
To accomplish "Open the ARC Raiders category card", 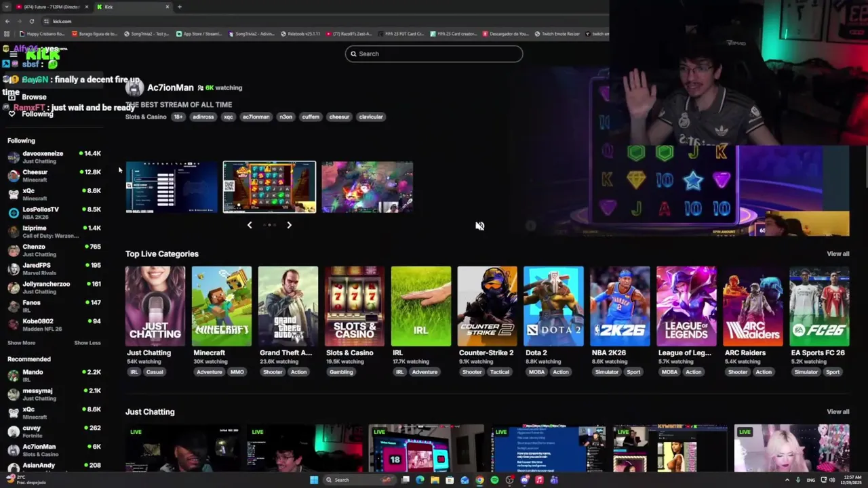I will point(753,306).
